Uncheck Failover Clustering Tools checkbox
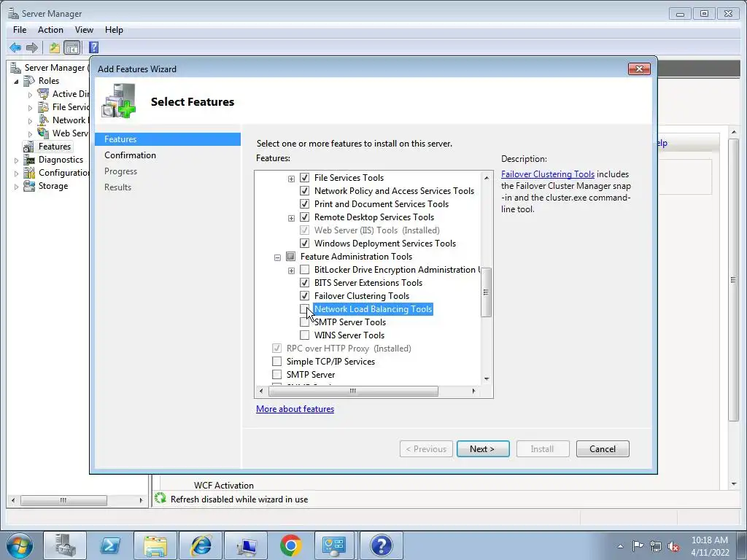 [304, 296]
